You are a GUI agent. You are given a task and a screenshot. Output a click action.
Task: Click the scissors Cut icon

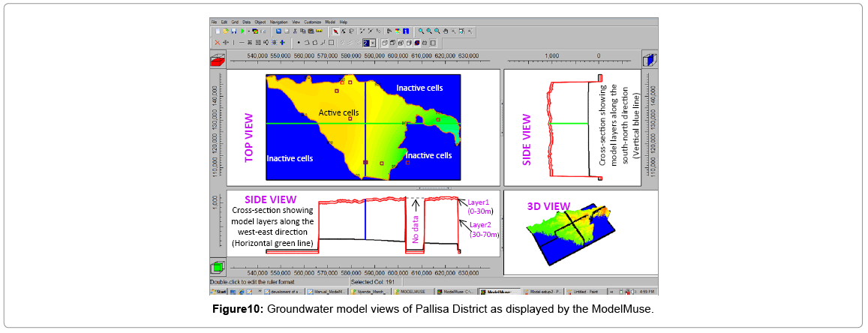[295, 31]
